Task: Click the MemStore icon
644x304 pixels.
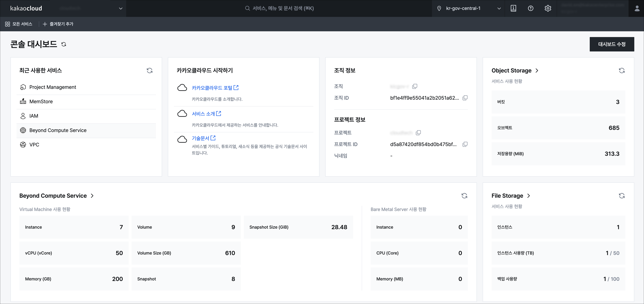Action: pyautogui.click(x=23, y=102)
